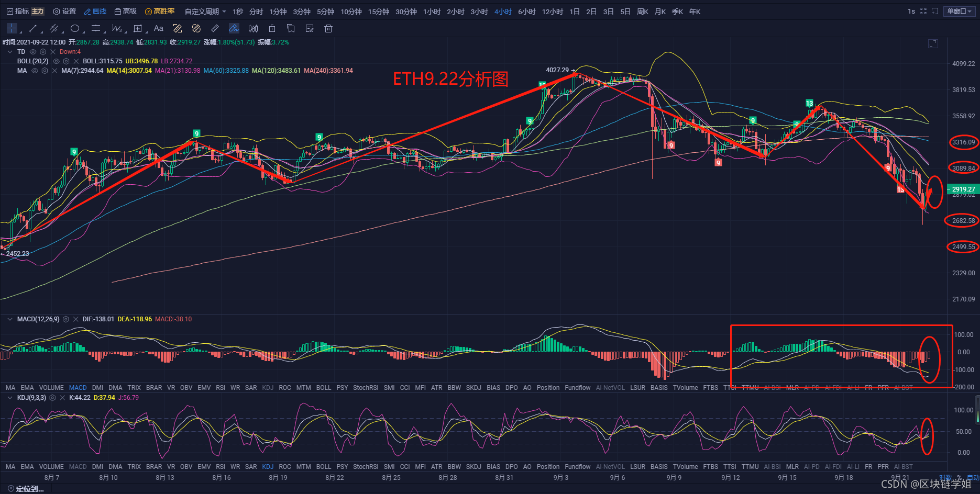Screen dimensions: 980x494
Task: Remove the BOLL indicator with its X
Action: 76,61
